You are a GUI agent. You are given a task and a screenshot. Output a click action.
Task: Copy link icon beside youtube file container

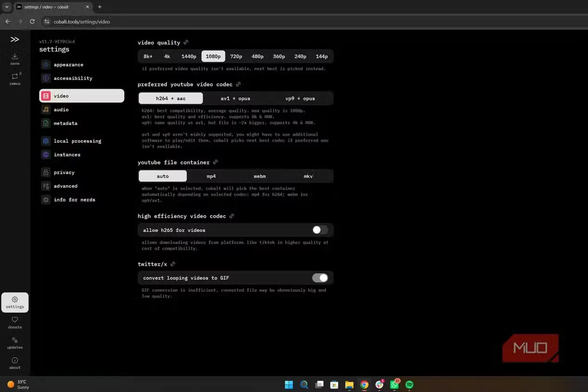coord(216,162)
